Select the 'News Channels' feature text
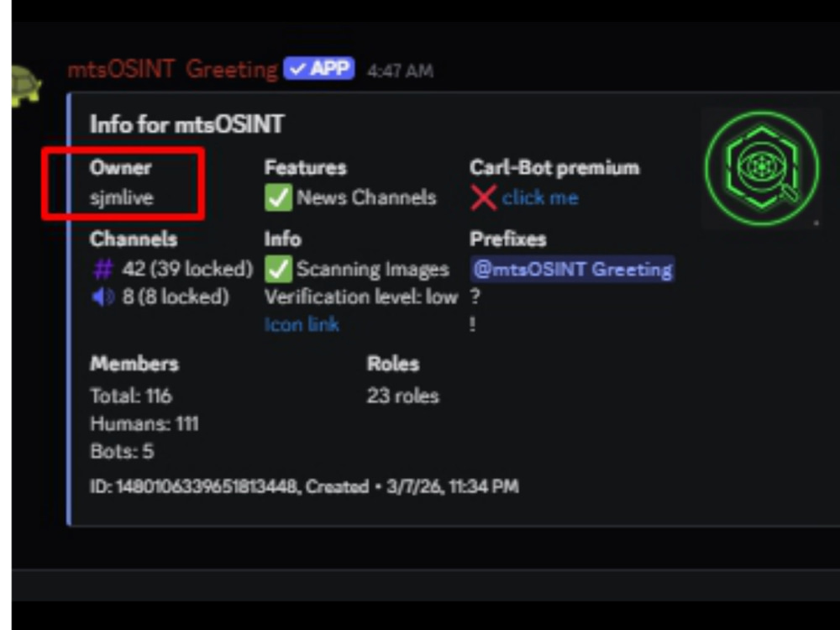This screenshot has width=840, height=630. coord(366,197)
